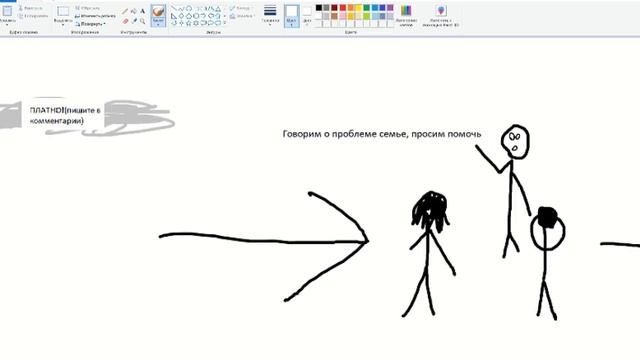The width and height of the screenshot is (640, 360).
Task: Choose the Triangle shape
Action: pos(218,9)
